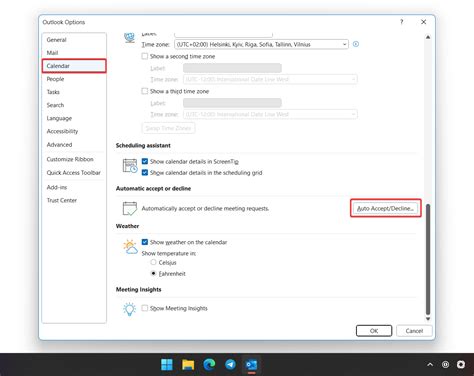Enable Show a third time zone

point(145,91)
